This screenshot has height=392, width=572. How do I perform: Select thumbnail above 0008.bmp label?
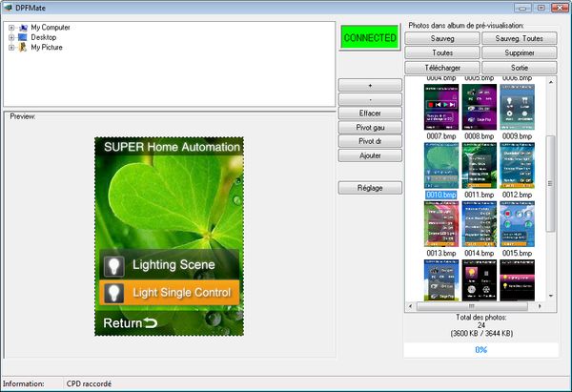[x=479, y=107]
